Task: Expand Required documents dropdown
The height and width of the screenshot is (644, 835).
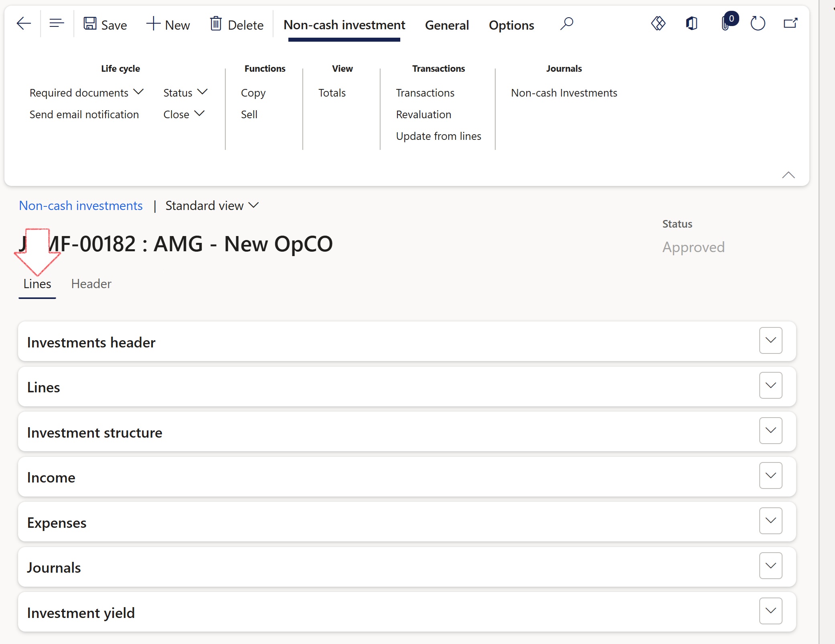Action: tap(87, 93)
